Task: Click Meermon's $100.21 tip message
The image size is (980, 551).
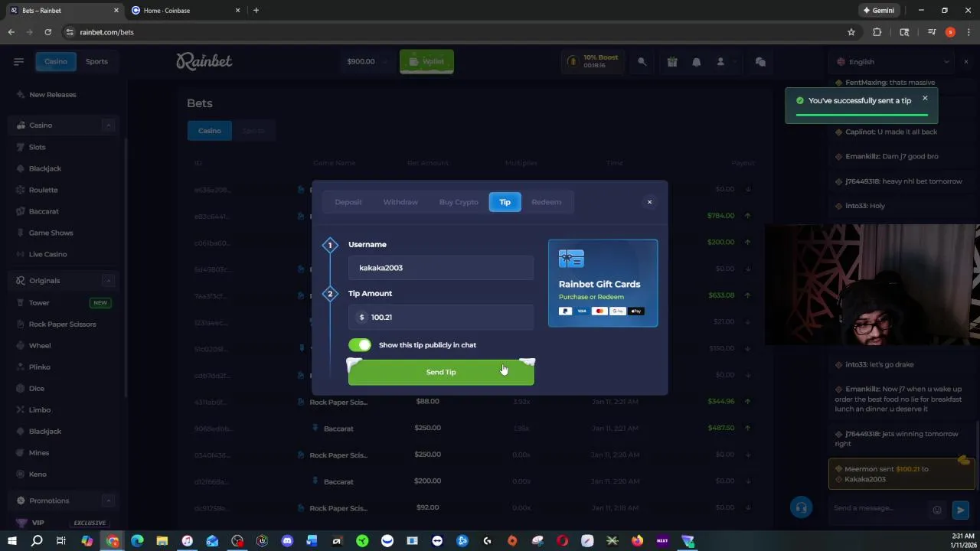Action: click(901, 474)
